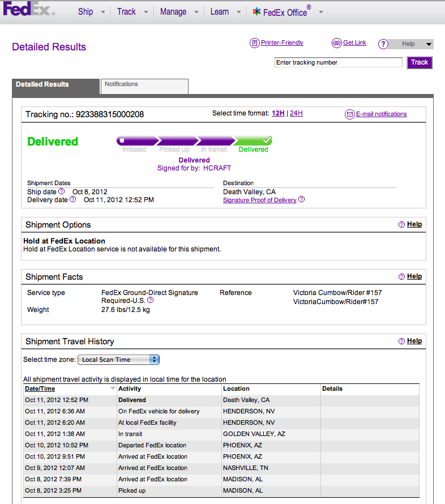The height and width of the screenshot is (504, 445).
Task: Click the Printer-Friendly page icon
Action: click(x=254, y=43)
